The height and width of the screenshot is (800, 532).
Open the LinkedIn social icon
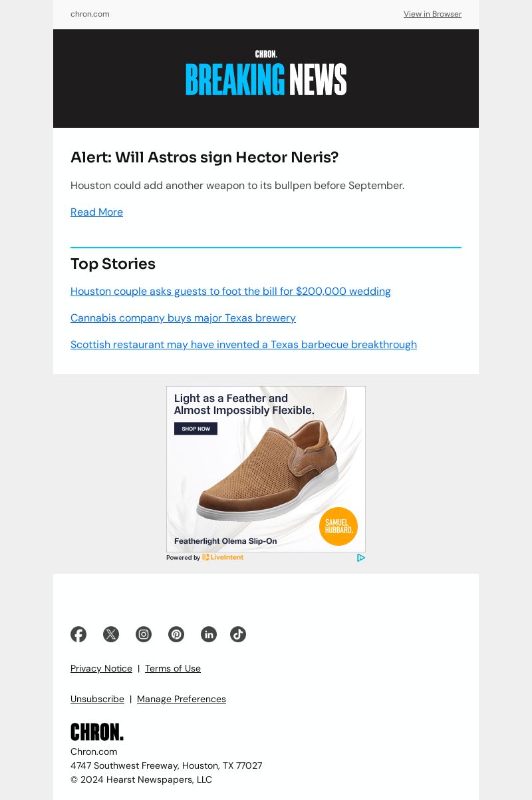click(209, 634)
